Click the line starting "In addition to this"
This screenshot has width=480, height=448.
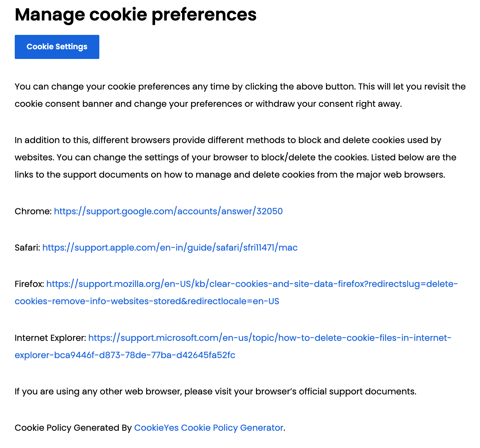click(228, 140)
